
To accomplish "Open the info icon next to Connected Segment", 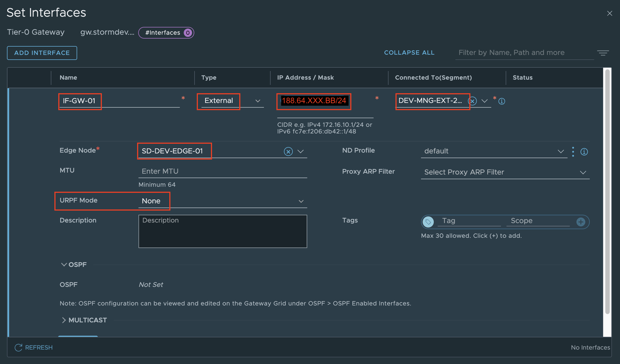I will coord(502,101).
